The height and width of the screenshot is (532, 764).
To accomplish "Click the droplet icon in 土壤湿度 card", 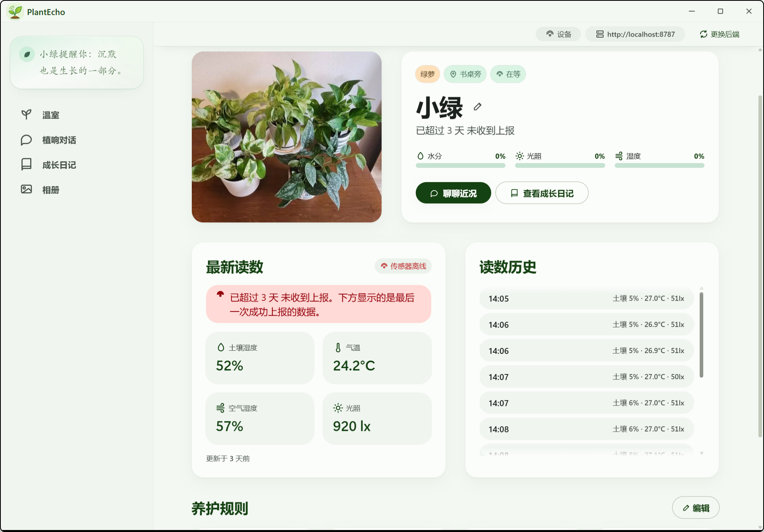I will click(221, 348).
